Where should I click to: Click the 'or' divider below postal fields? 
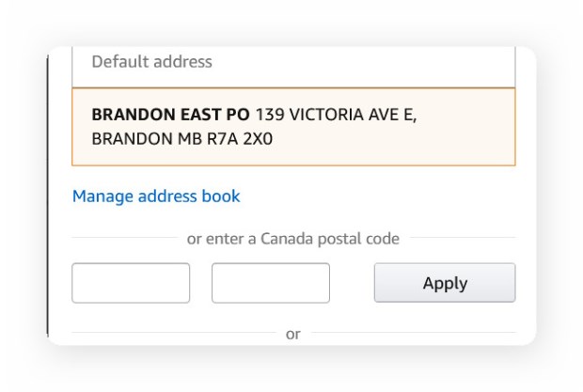tap(293, 334)
